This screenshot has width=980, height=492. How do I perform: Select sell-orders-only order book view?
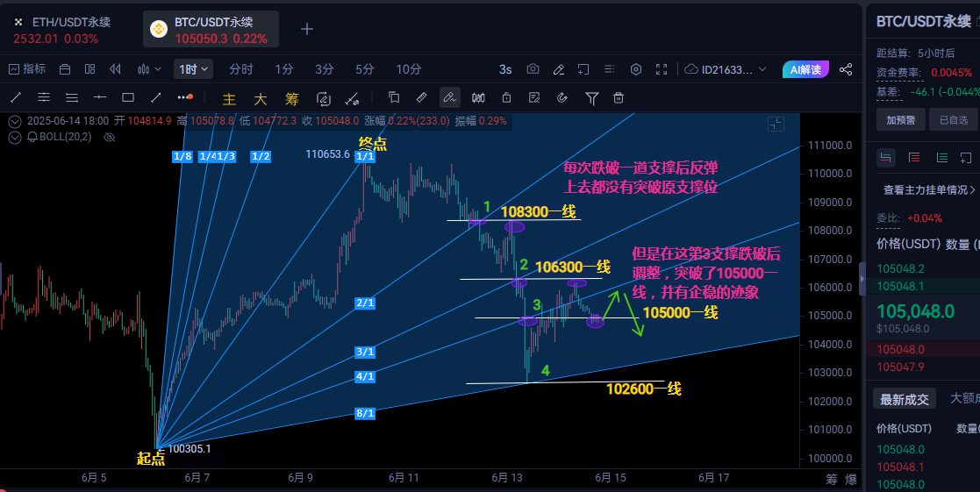pyautogui.click(x=913, y=157)
